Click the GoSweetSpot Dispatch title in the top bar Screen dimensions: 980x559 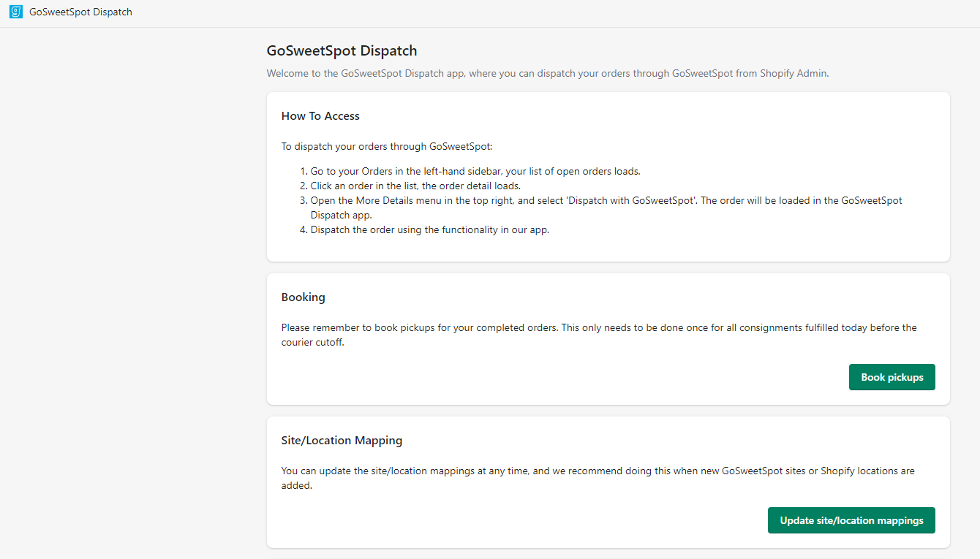80,12
